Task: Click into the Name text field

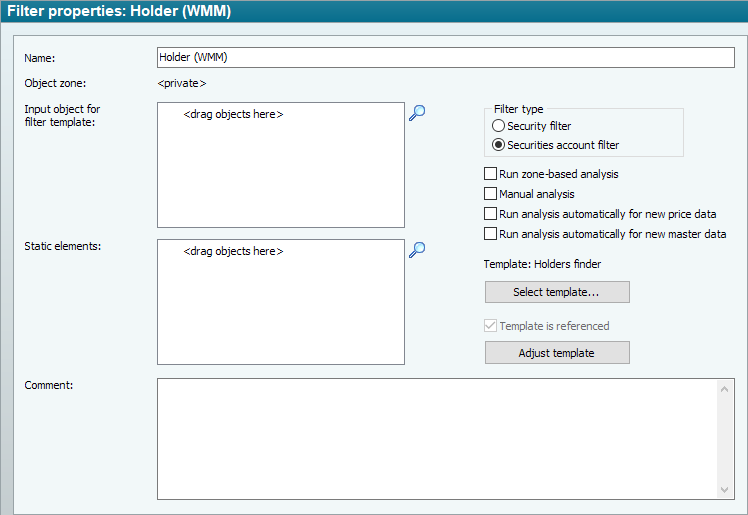Action: coord(445,57)
